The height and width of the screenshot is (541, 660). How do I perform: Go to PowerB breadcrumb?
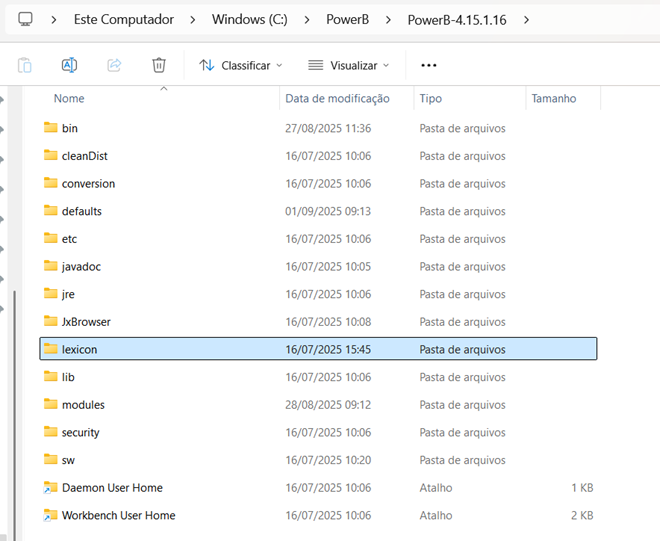(348, 19)
